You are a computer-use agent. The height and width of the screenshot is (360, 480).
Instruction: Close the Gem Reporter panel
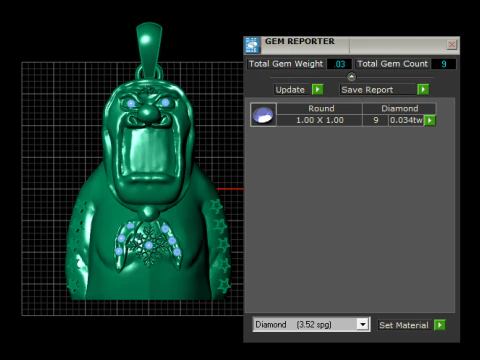tap(452, 44)
